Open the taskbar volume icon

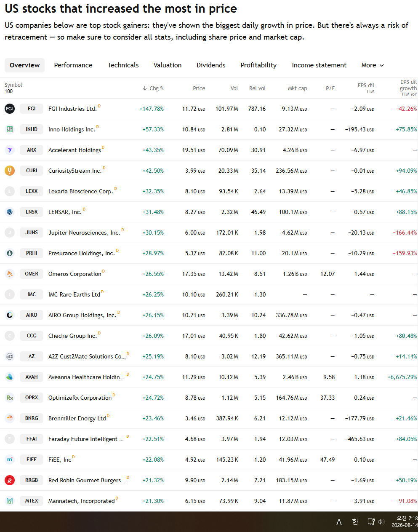[381, 522]
